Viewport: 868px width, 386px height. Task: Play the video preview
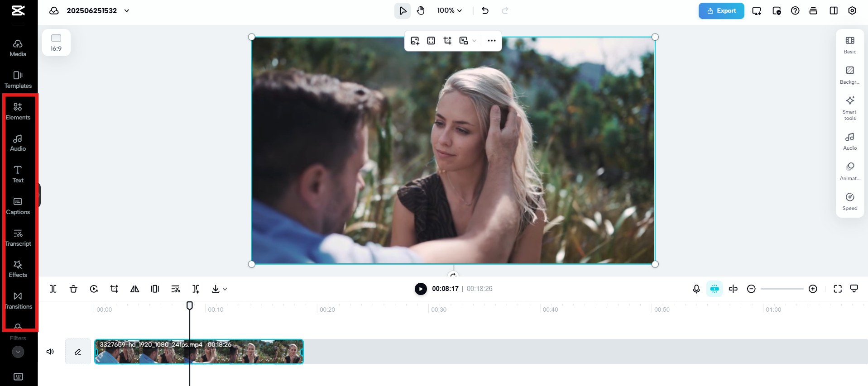[421, 289]
